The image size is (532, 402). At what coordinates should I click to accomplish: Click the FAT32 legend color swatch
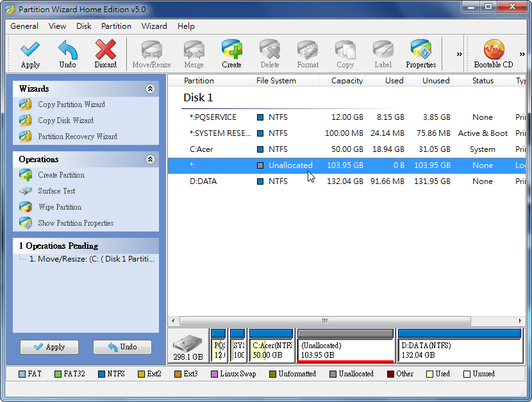(58, 374)
